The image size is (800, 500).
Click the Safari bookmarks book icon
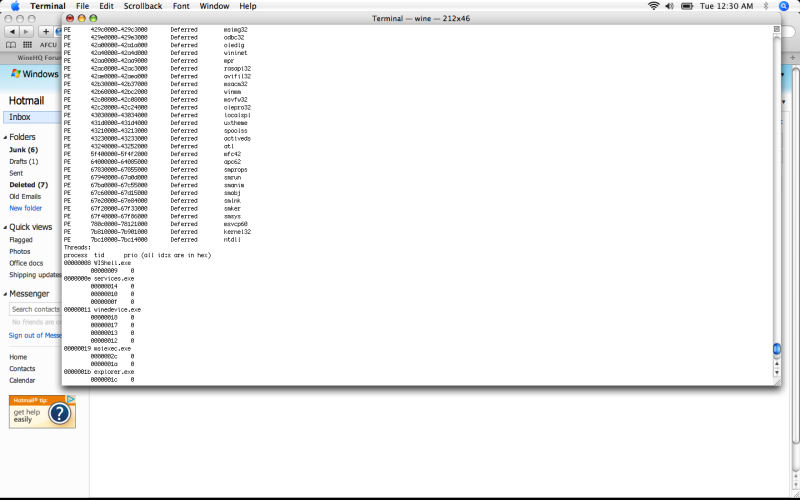click(x=12, y=45)
